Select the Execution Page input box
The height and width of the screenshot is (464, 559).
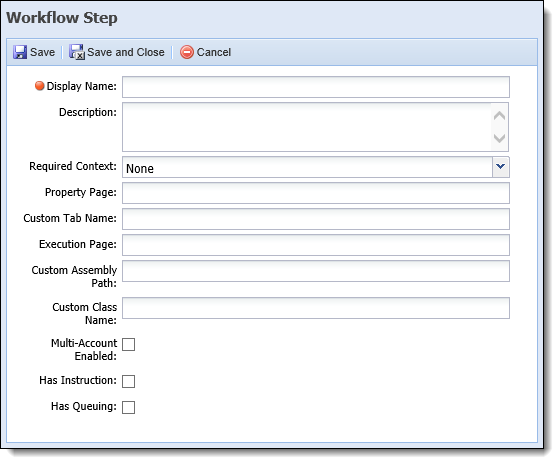[x=316, y=245]
